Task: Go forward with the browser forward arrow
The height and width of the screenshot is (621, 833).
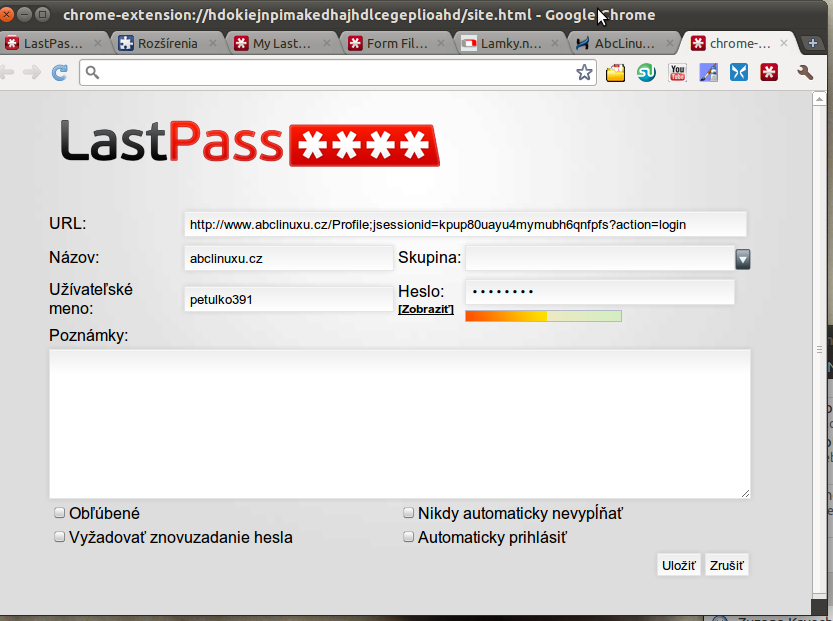Action: pos(32,72)
